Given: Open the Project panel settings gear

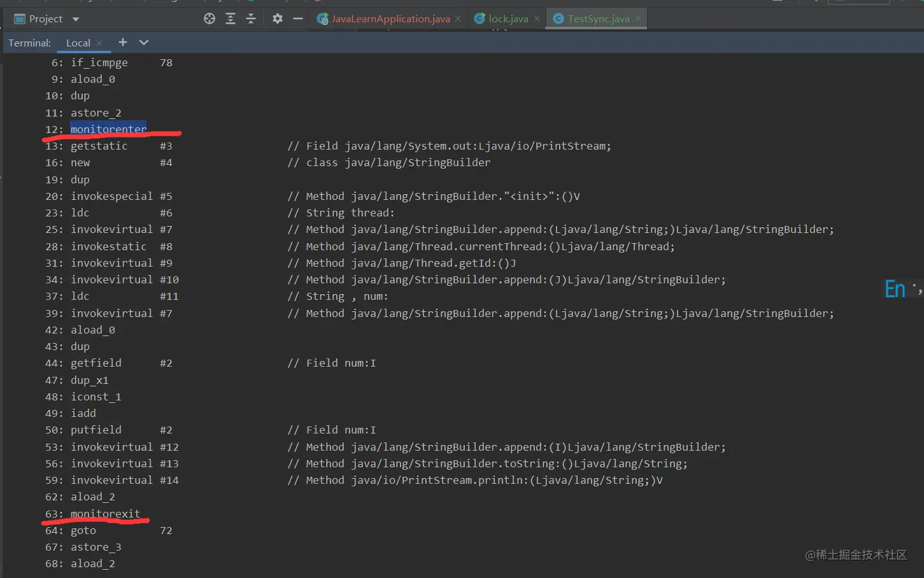Looking at the screenshot, I should coord(278,19).
